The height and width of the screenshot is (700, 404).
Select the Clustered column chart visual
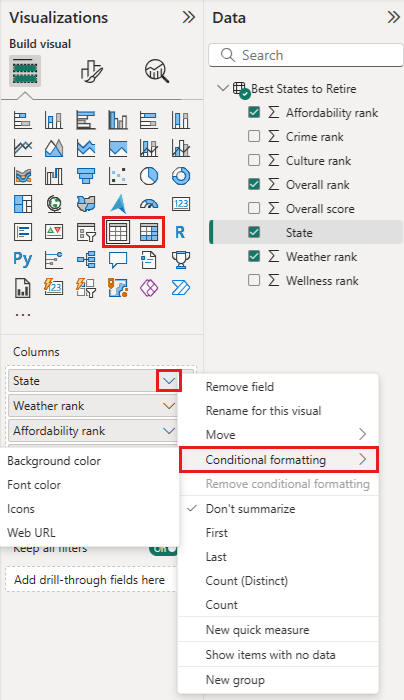coord(118,120)
